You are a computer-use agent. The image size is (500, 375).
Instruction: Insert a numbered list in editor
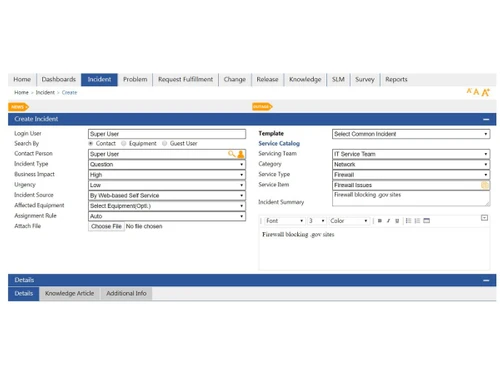(x=417, y=221)
